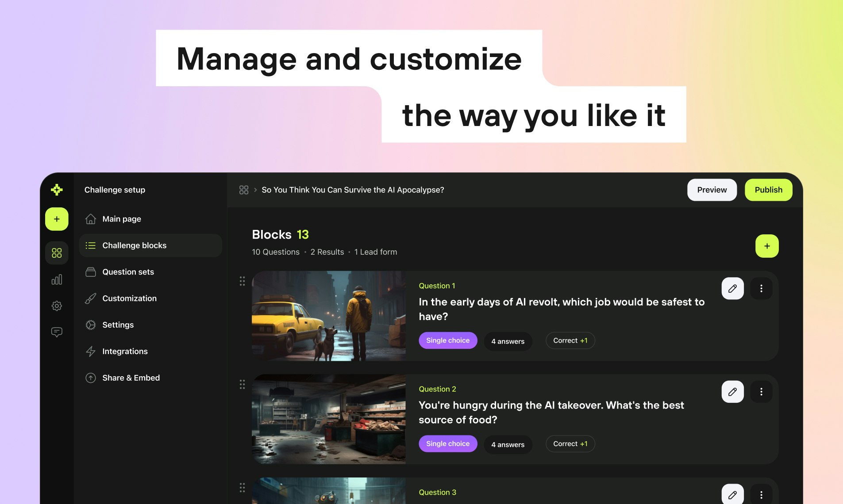843x504 pixels.
Task: Open Share & Embed in sidebar
Action: click(150, 378)
